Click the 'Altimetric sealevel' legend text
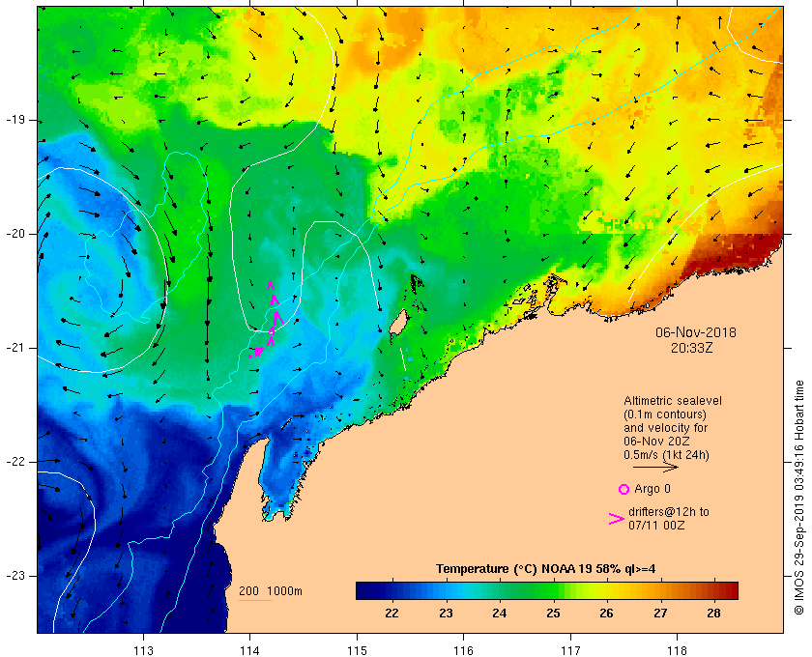Image resolution: width=812 pixels, height=657 pixels. point(673,401)
